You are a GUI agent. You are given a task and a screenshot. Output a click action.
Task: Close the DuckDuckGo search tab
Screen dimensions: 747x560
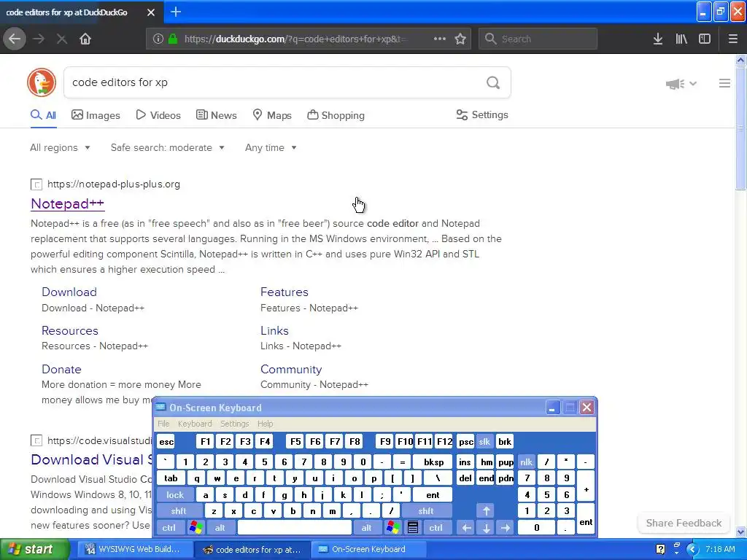(150, 12)
